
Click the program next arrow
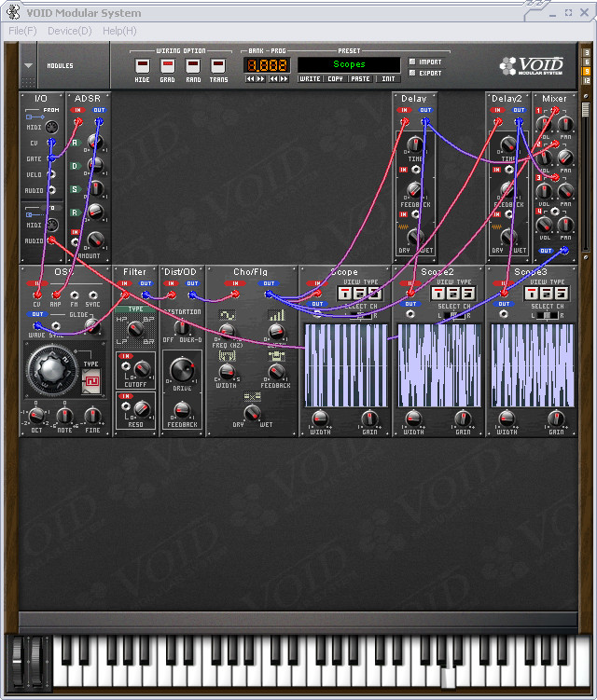tap(284, 78)
